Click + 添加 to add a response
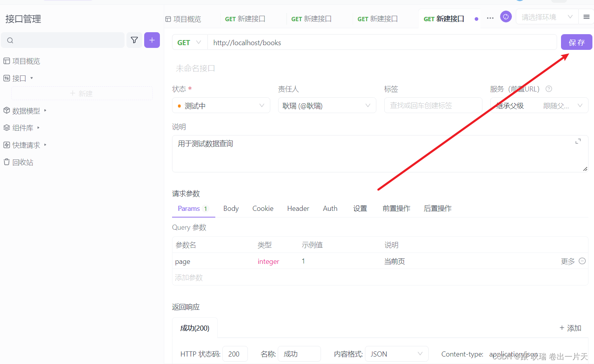Screen dimensions: 594x364 [x=570, y=328]
